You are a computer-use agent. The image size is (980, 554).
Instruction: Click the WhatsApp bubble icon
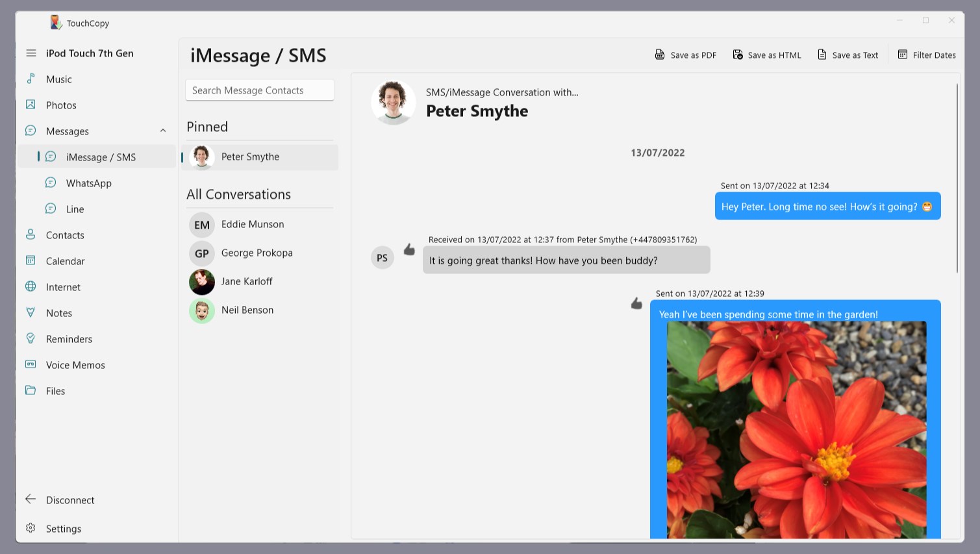(x=51, y=183)
